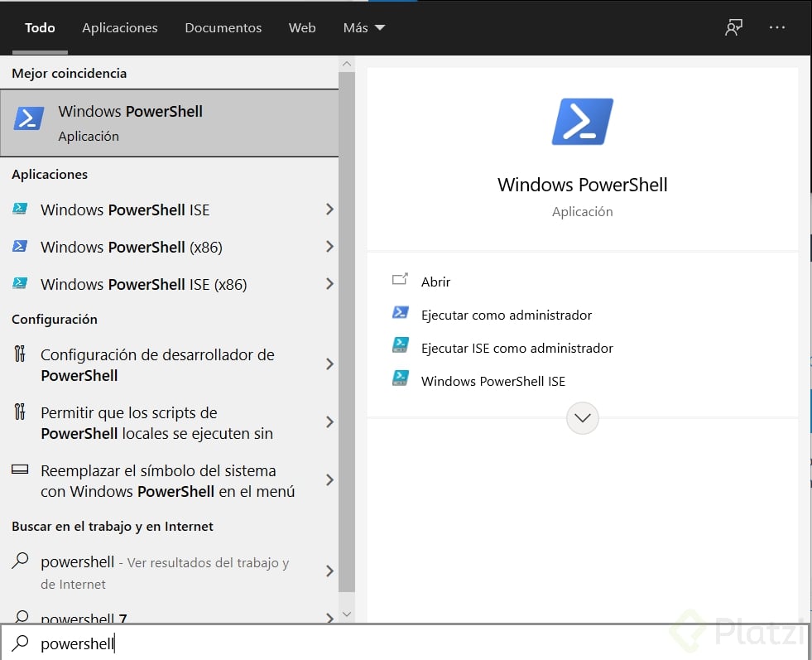Open the feedback person icon in top bar
Image resolution: width=812 pixels, height=660 pixels.
pyautogui.click(x=733, y=27)
